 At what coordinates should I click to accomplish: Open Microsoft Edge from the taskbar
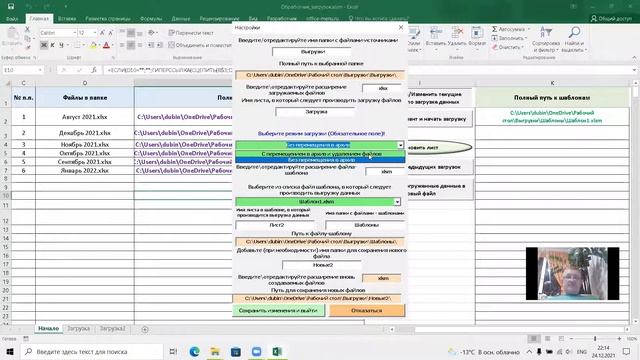click(x=195, y=351)
